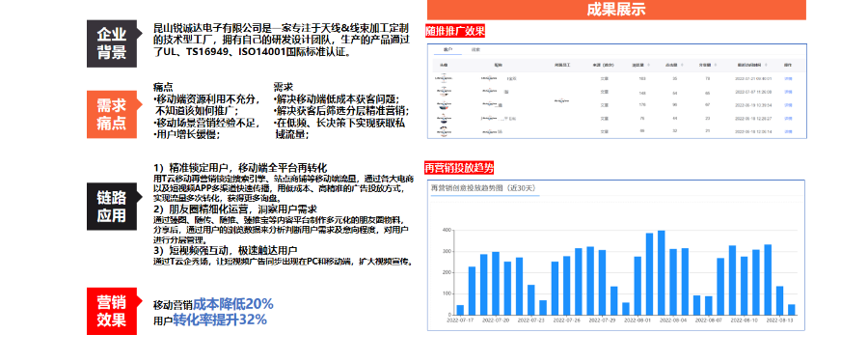Switch to the second tab beside 客户
868x362 pixels.
(x=475, y=49)
